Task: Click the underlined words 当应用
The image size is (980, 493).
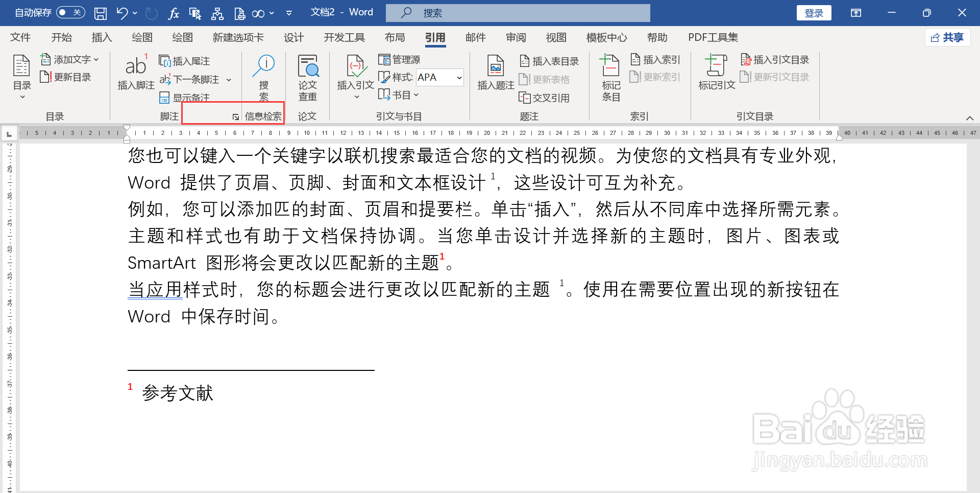Action: coord(155,289)
